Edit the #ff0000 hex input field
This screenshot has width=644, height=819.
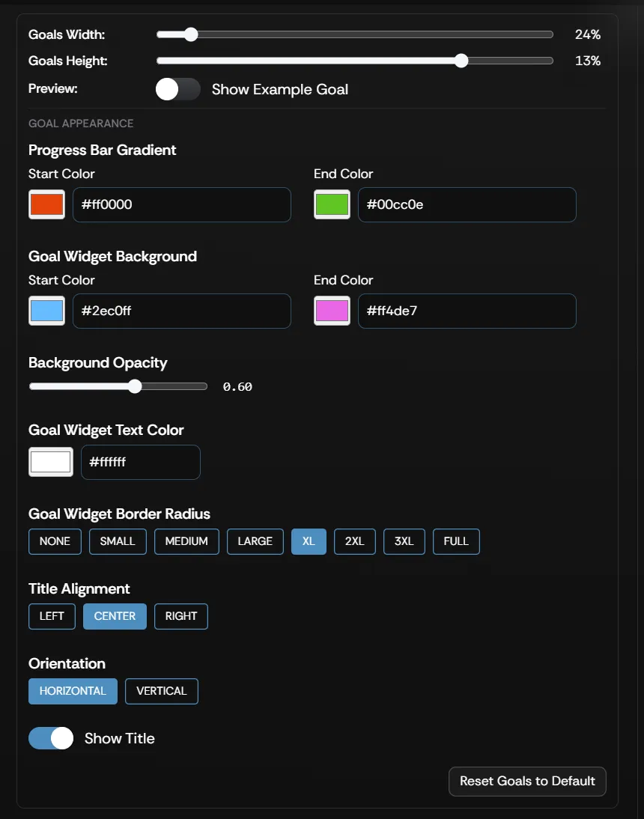(x=182, y=204)
